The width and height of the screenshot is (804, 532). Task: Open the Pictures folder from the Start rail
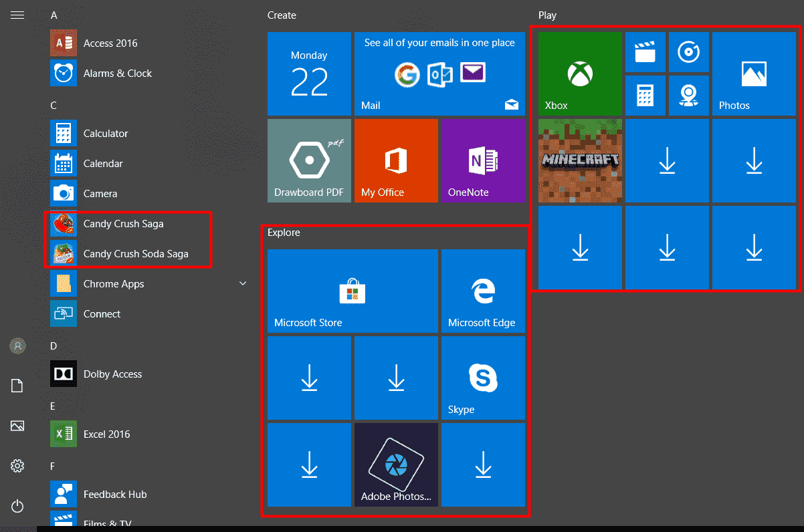[17, 426]
